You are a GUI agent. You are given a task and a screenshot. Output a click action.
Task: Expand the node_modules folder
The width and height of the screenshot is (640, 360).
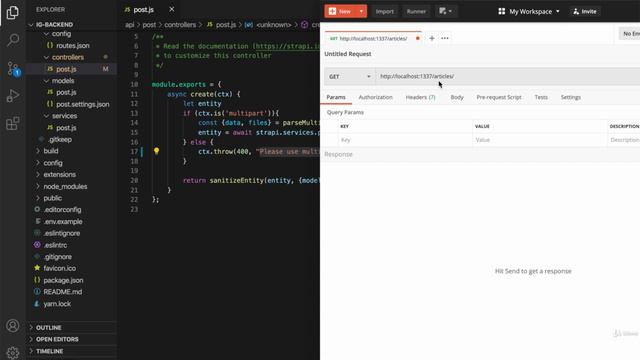pos(65,186)
